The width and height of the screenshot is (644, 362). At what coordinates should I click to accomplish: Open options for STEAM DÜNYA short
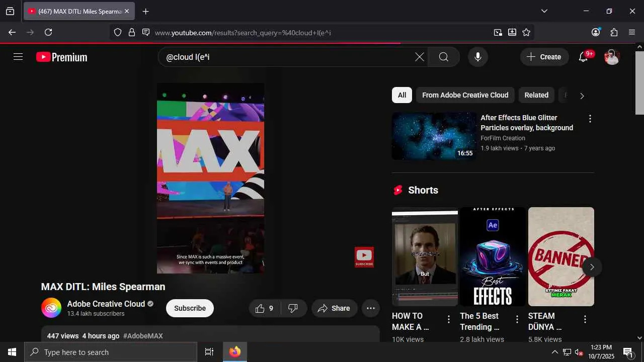(585, 319)
